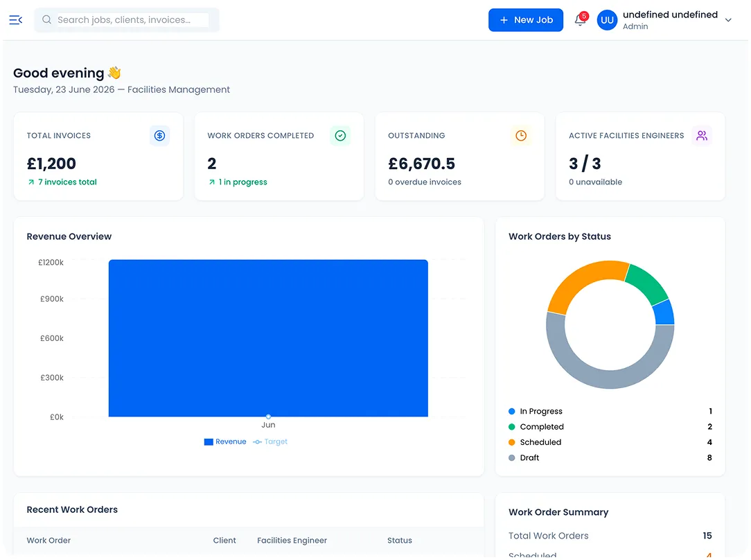
Task: Click the green Completed legend dot
Action: tap(511, 427)
